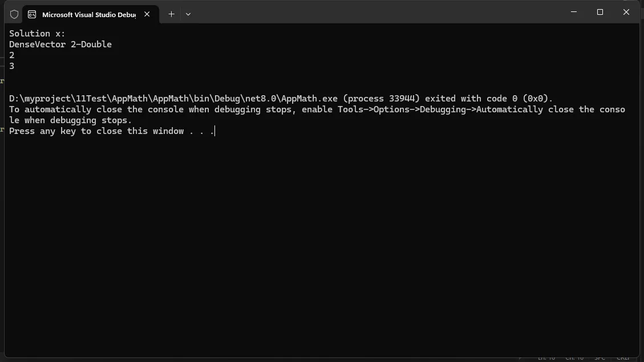Click the "DenseVector 2-Double" output text
The height and width of the screenshot is (362, 644).
pyautogui.click(x=60, y=44)
